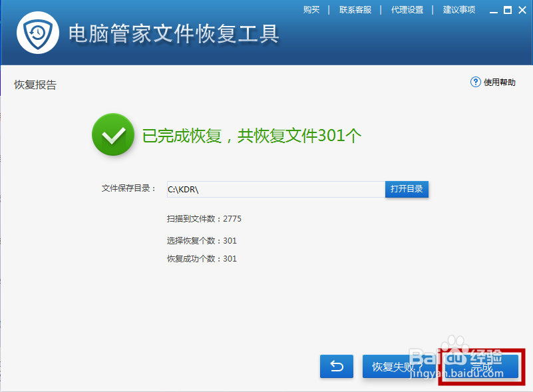The width and height of the screenshot is (533, 392).
Task: Click the blue back arrow icon button
Action: (x=336, y=366)
